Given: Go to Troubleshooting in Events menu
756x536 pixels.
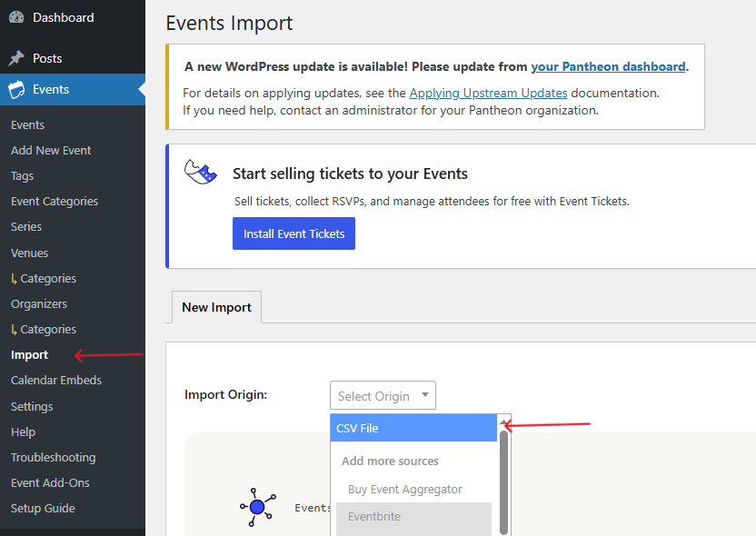Looking at the screenshot, I should [x=53, y=458].
